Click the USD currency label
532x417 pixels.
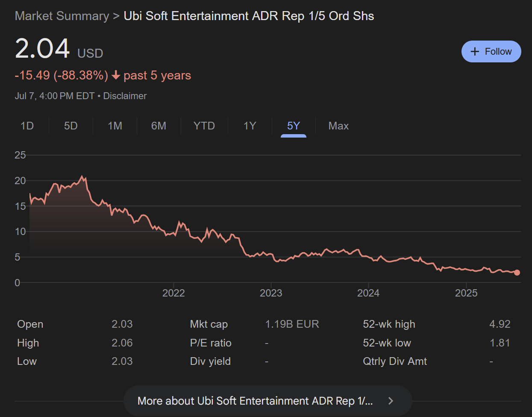tap(90, 53)
